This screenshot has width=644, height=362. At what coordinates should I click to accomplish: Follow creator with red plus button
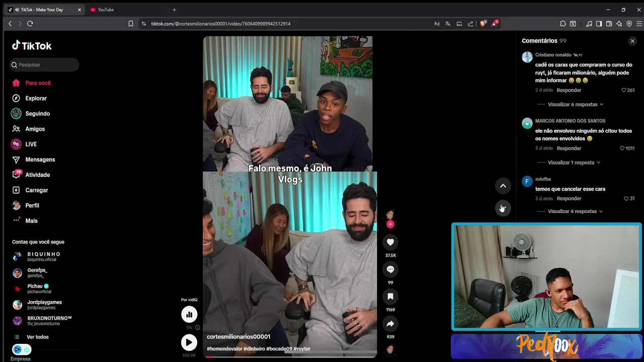(x=390, y=224)
